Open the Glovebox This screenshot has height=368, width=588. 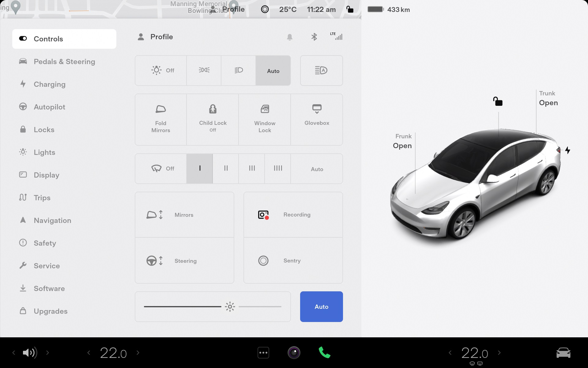tap(317, 119)
